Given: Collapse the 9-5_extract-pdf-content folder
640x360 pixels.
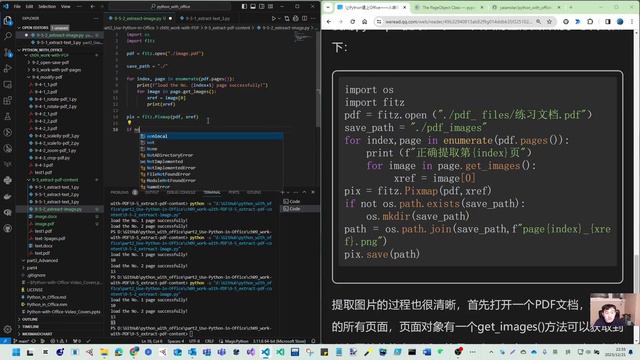Looking at the screenshot, I should 55,180.
